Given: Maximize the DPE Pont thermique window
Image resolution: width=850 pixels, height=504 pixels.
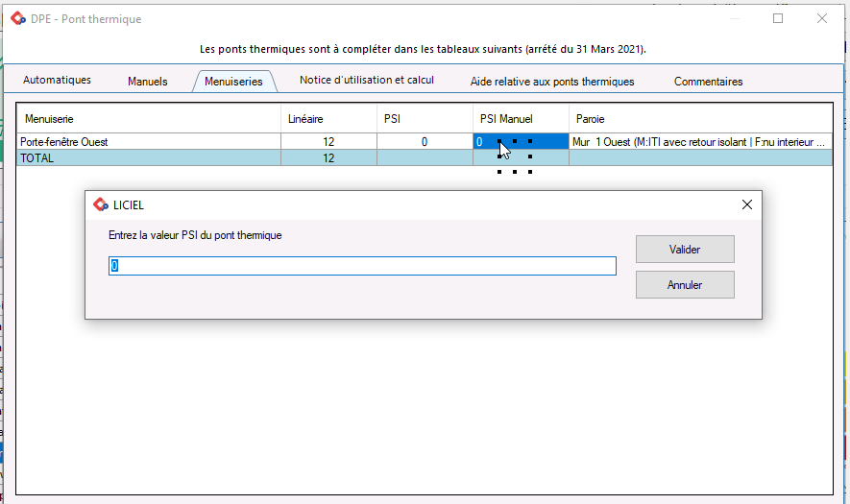Looking at the screenshot, I should (x=778, y=18).
